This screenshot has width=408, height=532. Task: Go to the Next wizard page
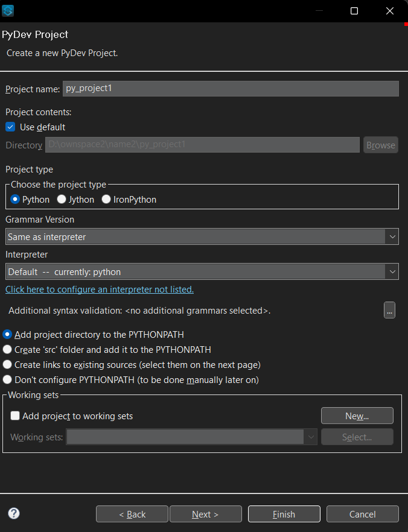pyautogui.click(x=205, y=514)
